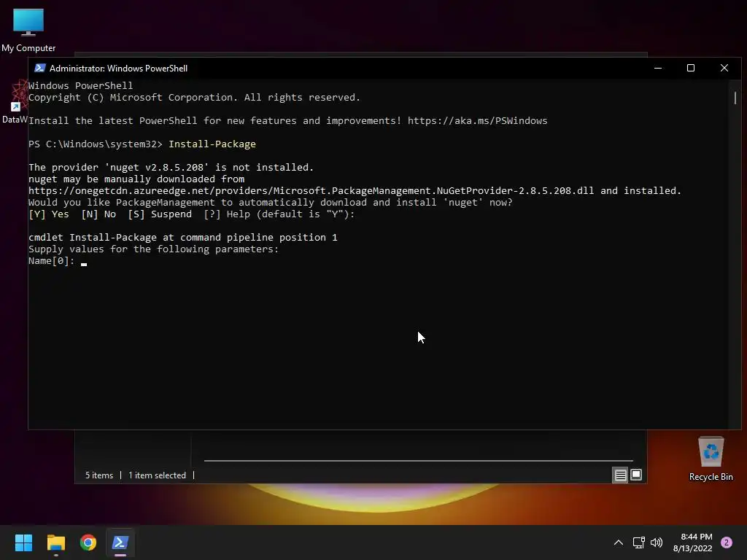Click the date 8/13/2022 in the taskbar
Viewport: 747px width, 560px height.
pos(693,548)
